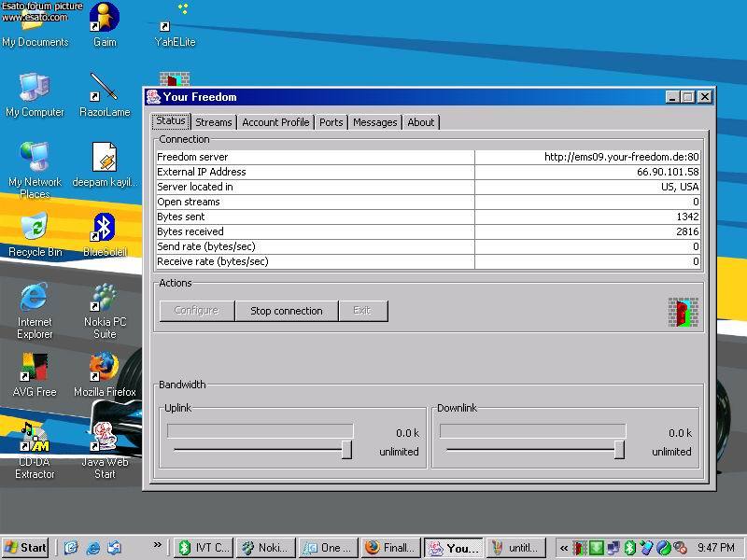Switch to IVT C... taskbar window
The image size is (747, 560).
(204, 548)
